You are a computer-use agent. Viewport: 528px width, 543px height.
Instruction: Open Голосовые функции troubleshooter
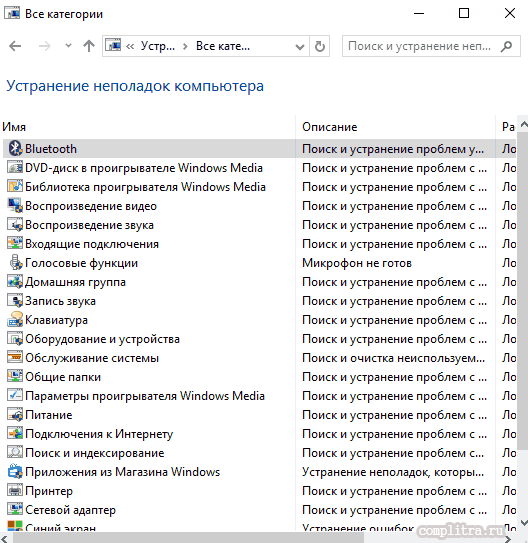[81, 263]
